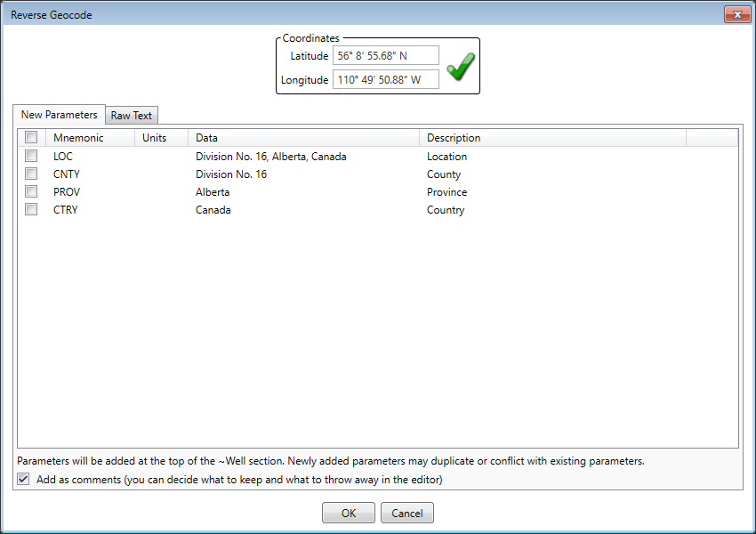Check the CNTY parameter row checkbox

click(31, 174)
